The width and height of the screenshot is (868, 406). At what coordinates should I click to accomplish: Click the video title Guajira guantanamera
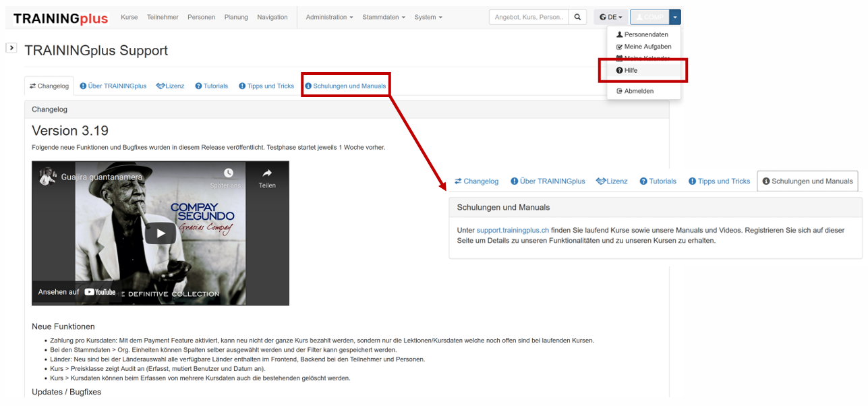pyautogui.click(x=102, y=177)
